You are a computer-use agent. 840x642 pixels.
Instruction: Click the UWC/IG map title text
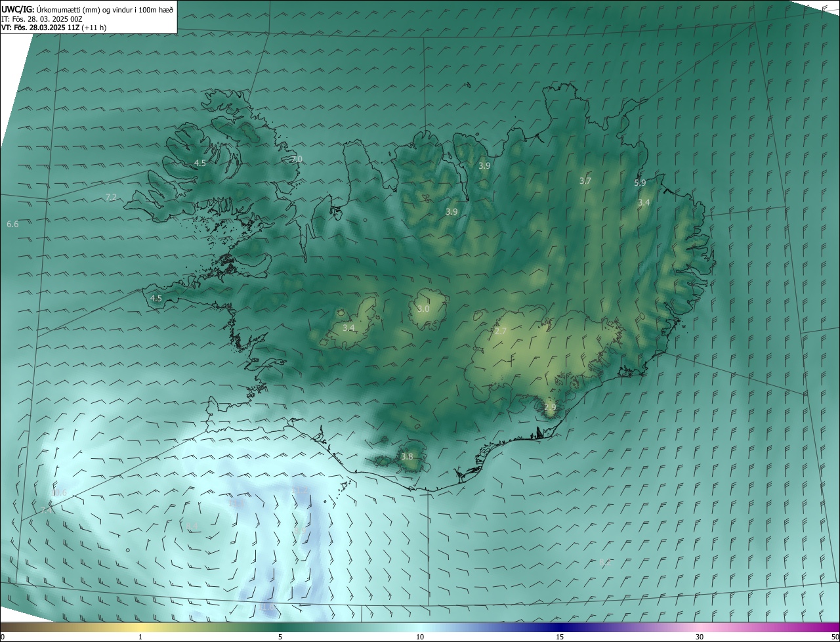87,9
